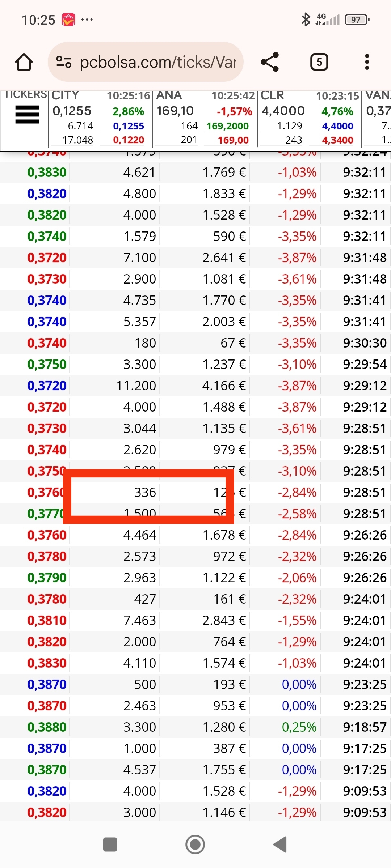Select the 2.641 € amount cell
The height and width of the screenshot is (868, 391).
[224, 258]
